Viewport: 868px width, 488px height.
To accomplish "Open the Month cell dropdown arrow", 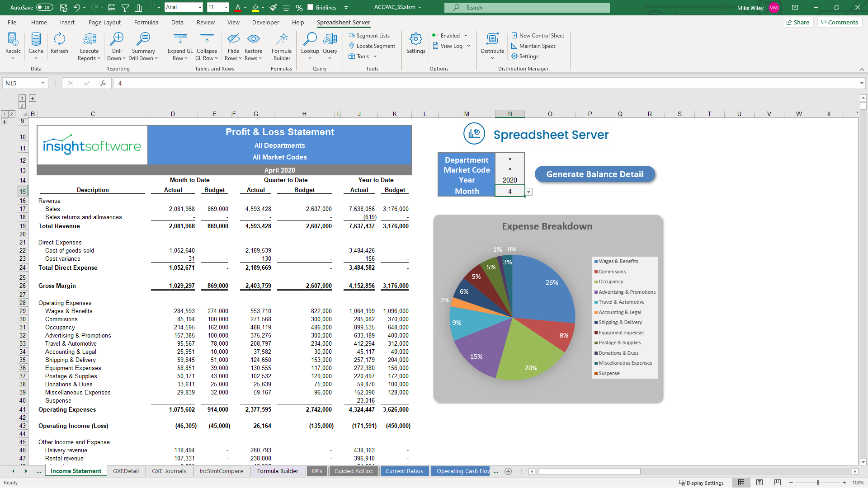I will point(528,192).
